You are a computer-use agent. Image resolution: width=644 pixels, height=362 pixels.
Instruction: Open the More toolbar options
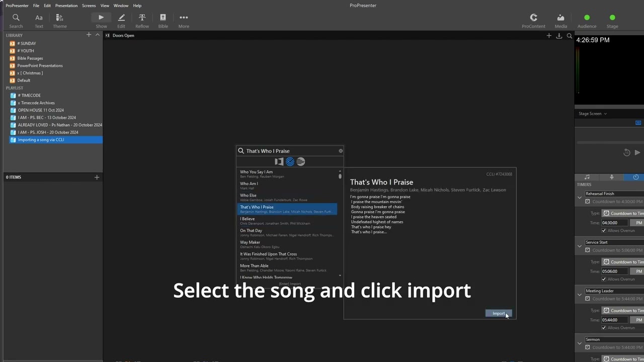pyautogui.click(x=184, y=21)
